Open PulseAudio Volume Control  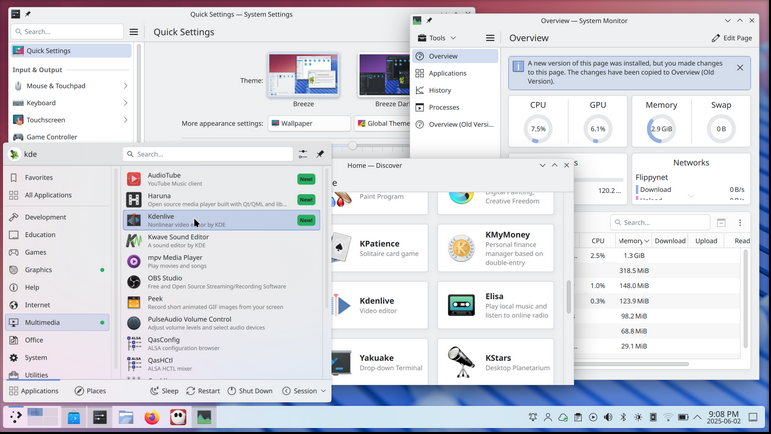point(221,323)
